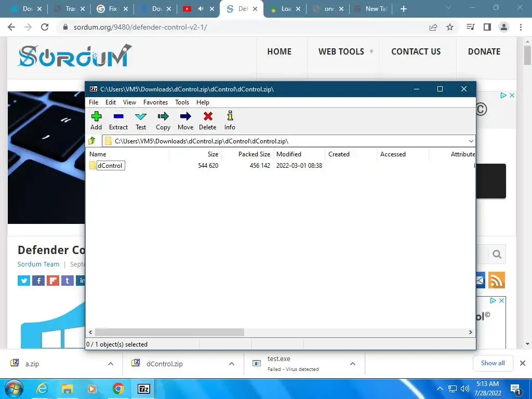Screen dimensions: 532x399
Task: Click the volume icon in system tray
Action: point(465,389)
